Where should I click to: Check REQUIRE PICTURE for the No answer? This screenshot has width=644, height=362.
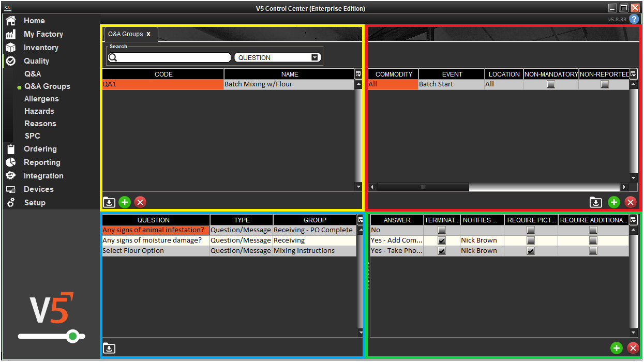click(531, 230)
